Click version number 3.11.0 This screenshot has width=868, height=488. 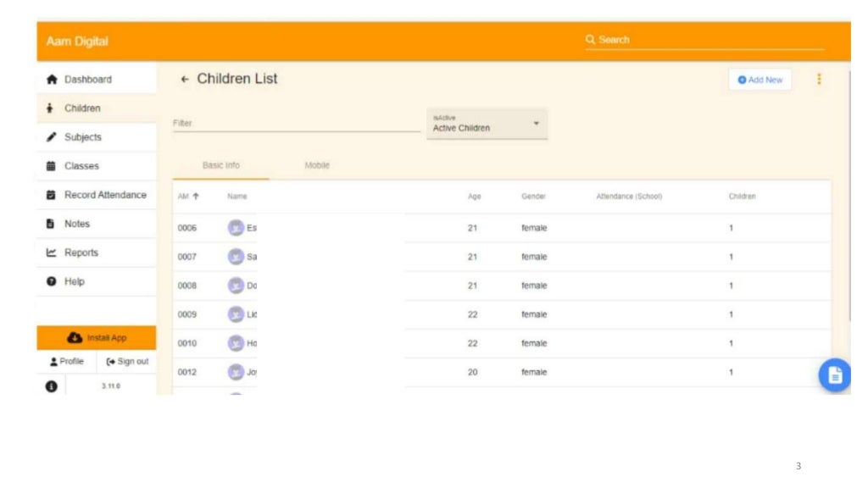(111, 385)
